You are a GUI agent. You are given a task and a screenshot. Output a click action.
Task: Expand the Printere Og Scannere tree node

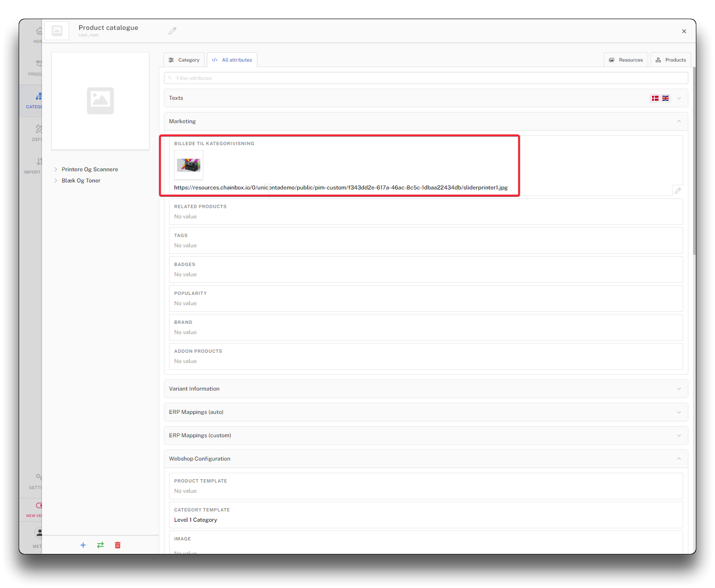(x=56, y=169)
